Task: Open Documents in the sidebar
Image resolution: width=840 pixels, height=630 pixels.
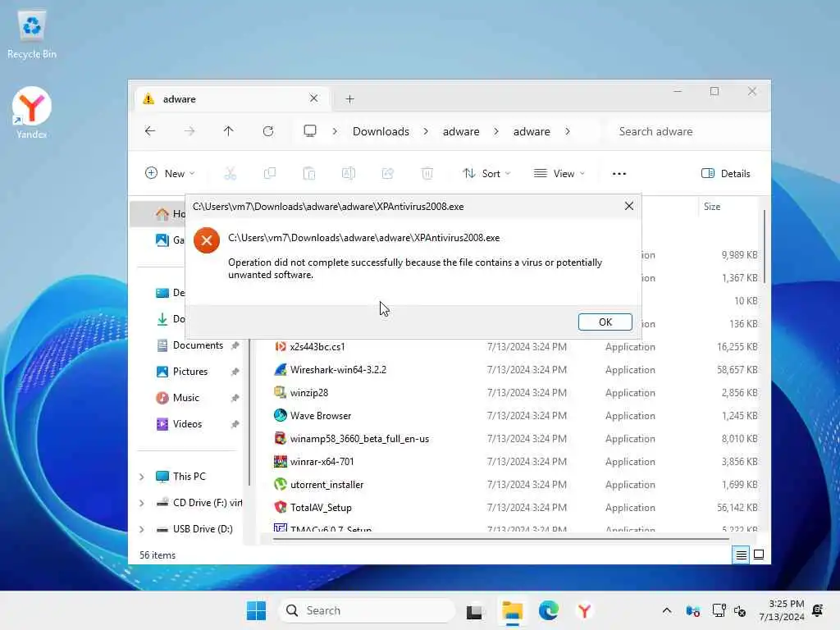Action: (x=198, y=345)
